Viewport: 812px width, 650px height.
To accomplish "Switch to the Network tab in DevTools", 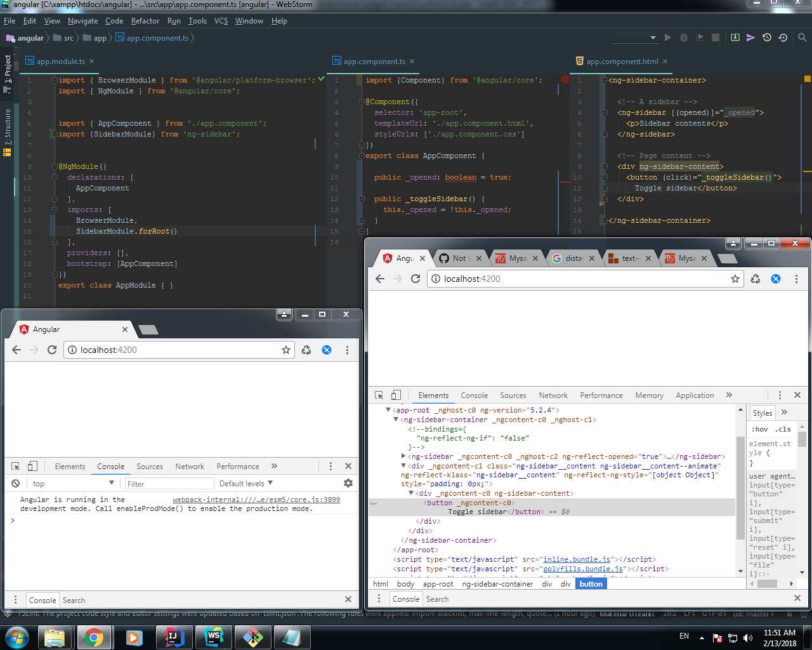I will pos(553,395).
